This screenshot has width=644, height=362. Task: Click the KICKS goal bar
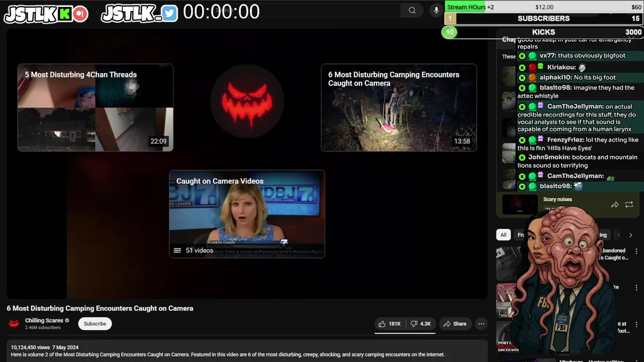pos(544,32)
